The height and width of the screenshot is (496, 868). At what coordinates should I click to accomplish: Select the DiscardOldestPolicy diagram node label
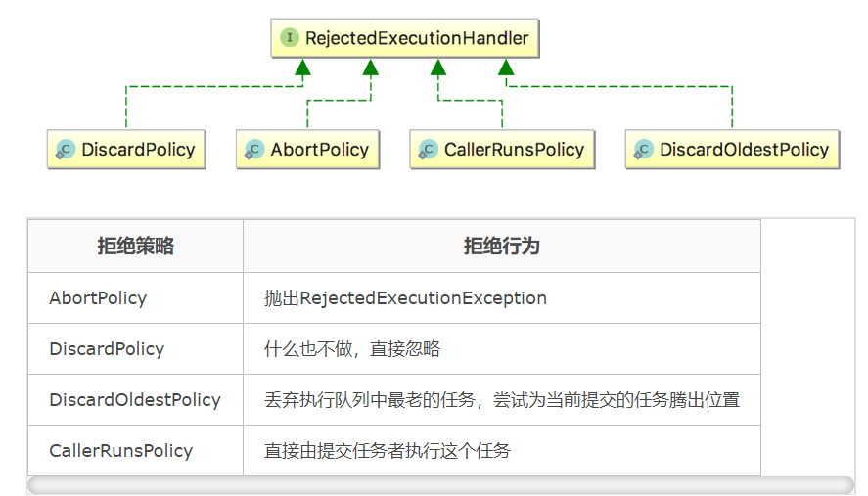744,150
